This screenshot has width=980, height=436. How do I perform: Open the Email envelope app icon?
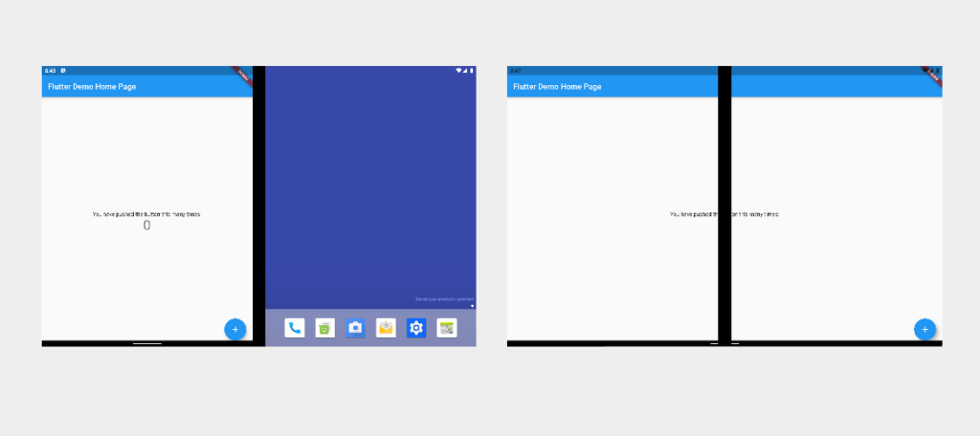(x=386, y=328)
